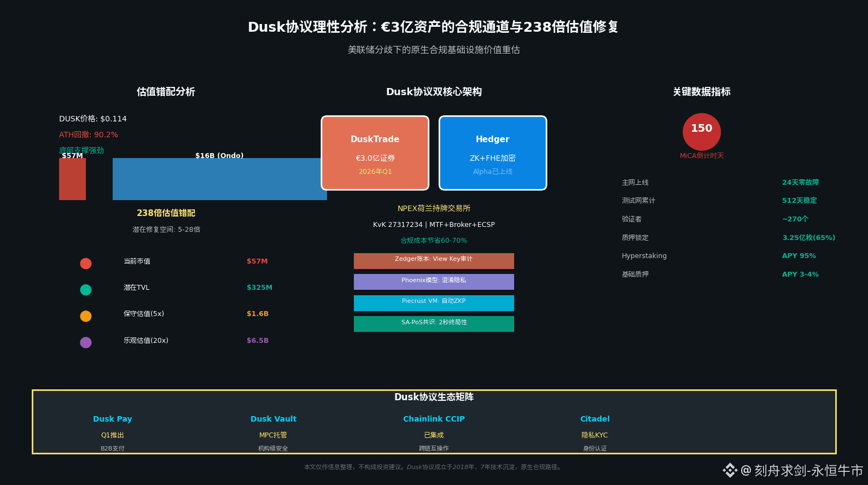Click the ~270个 validator value
This screenshot has width=868, height=485.
tap(795, 219)
